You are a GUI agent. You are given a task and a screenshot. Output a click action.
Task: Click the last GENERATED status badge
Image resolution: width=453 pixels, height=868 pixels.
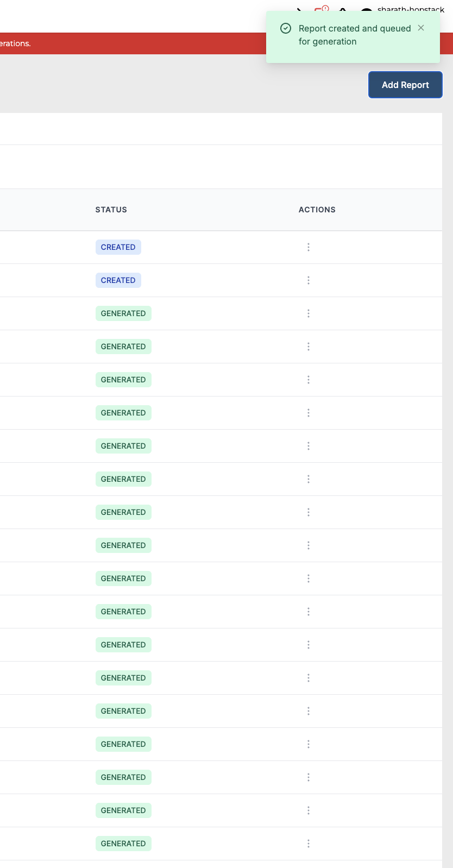coord(123,844)
